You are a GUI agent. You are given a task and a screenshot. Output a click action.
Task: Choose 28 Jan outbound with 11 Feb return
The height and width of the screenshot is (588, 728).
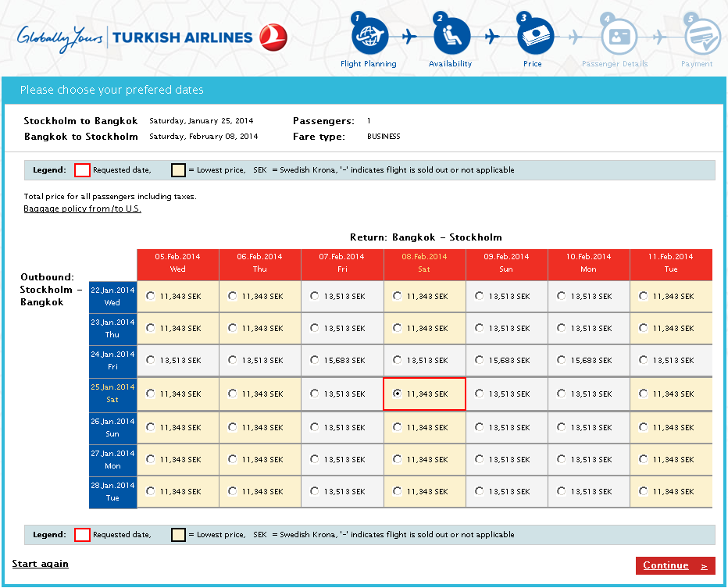pos(643,491)
